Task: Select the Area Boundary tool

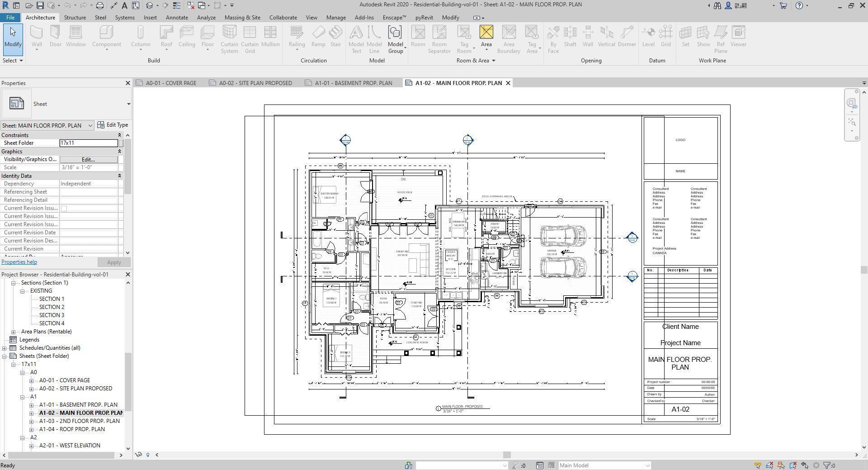Action: 509,40
